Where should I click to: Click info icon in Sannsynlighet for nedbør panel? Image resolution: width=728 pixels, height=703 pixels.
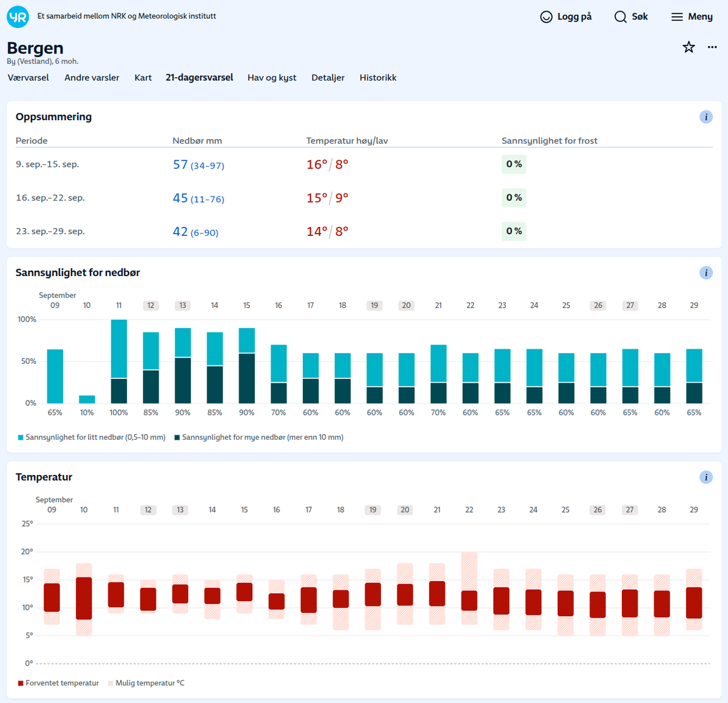[x=706, y=273]
